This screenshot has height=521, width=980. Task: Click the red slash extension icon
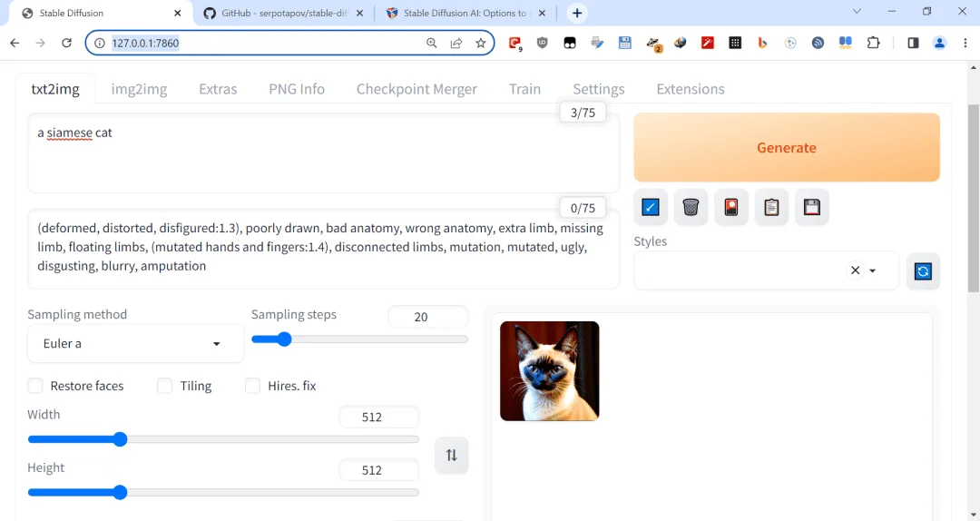tap(708, 44)
